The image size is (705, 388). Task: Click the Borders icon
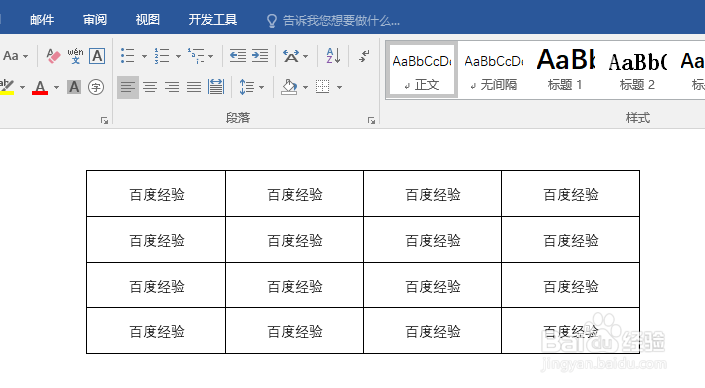click(x=322, y=87)
